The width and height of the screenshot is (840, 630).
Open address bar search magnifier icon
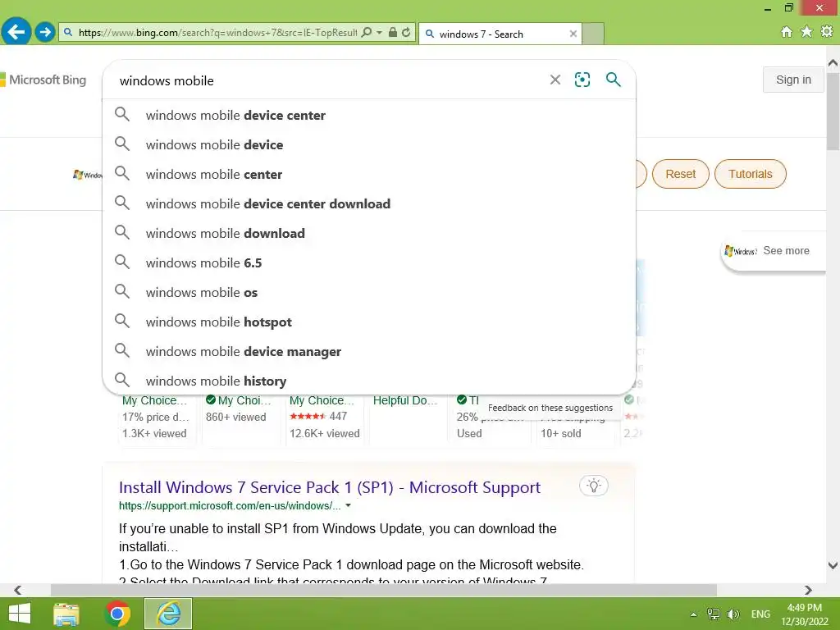pos(367,33)
